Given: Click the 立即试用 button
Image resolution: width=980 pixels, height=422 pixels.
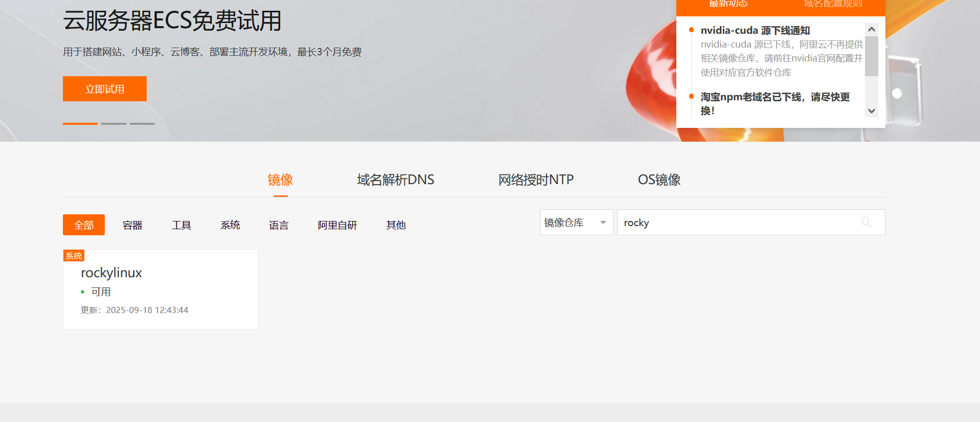Looking at the screenshot, I should [x=105, y=89].
